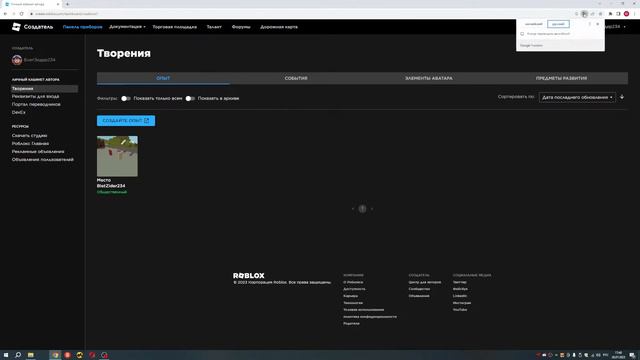The width and height of the screenshot is (640, 360).
Task: Toggle the Показать в архиве filter switch
Action: [190, 98]
